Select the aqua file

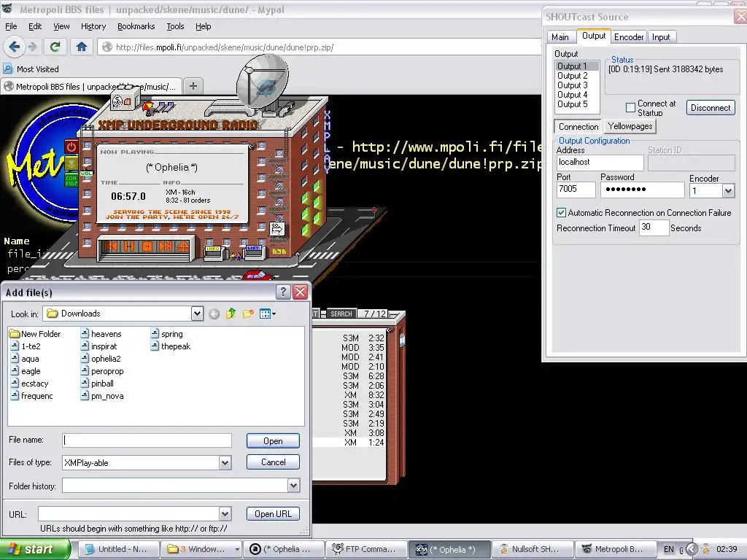pyautogui.click(x=25, y=359)
